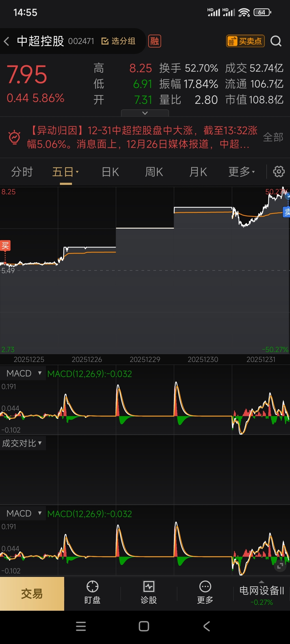This screenshot has width=290, height=644.
Task: Tap the stock code 002471
Action: (81, 41)
